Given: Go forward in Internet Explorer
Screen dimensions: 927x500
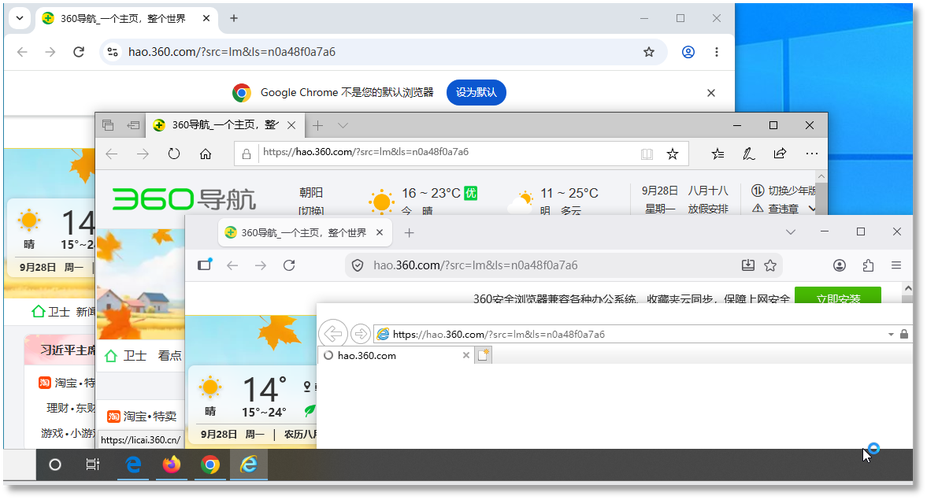Looking at the screenshot, I should [360, 334].
